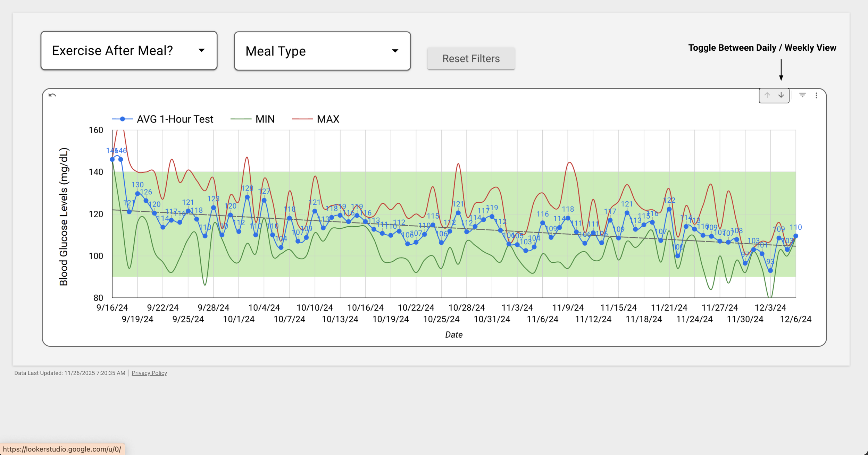
Task: Toggle the MAX legend series
Action: tap(328, 119)
